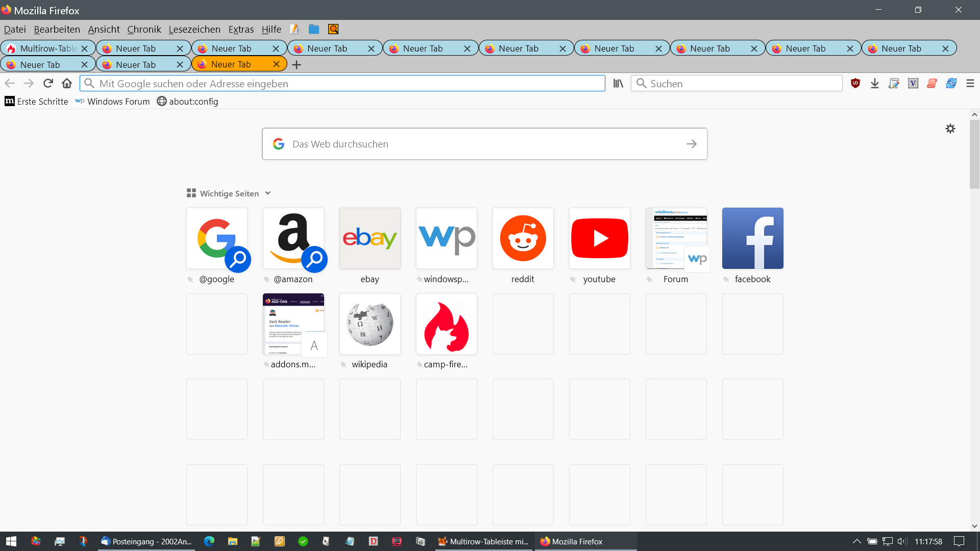Collapse the Wichtige Seiten section
The image size is (980, 551).
[x=268, y=193]
